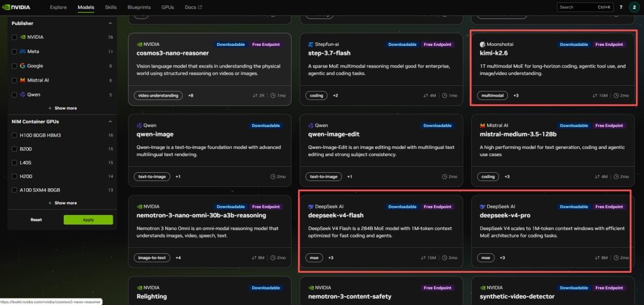Select text-to-image tag on qwen-image-edit card
The image size is (644, 305).
[324, 176]
